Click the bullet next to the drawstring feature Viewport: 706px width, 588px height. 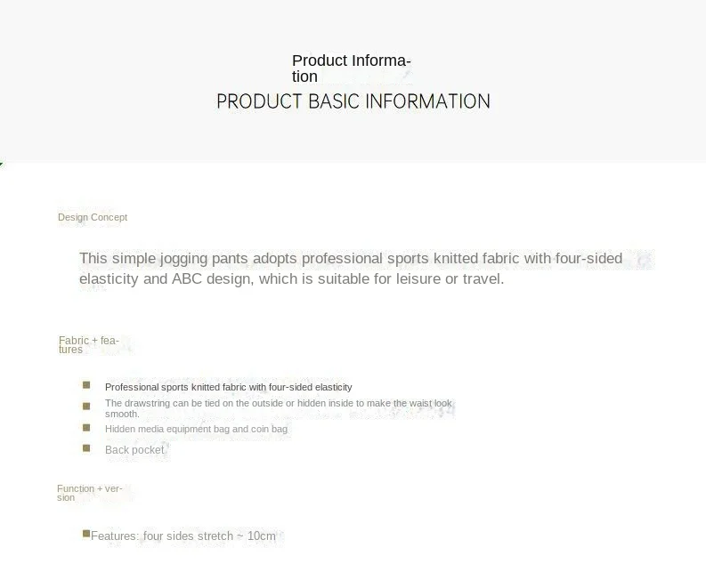pyautogui.click(x=86, y=406)
